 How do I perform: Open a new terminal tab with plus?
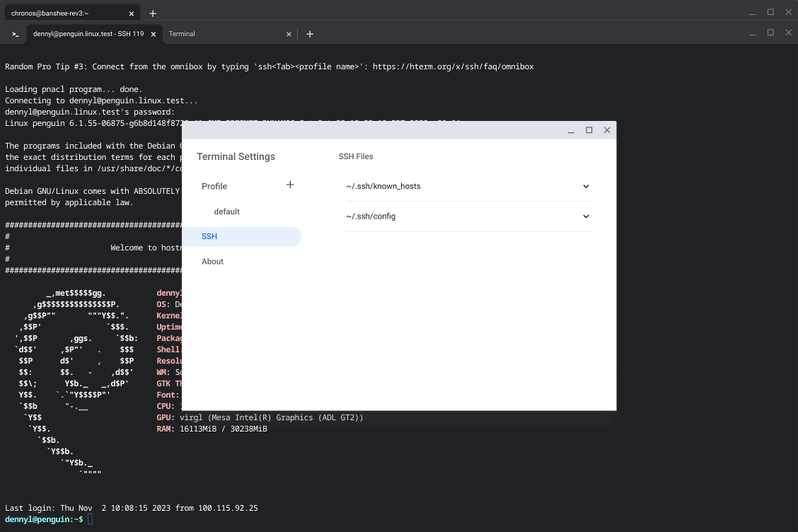tap(310, 34)
